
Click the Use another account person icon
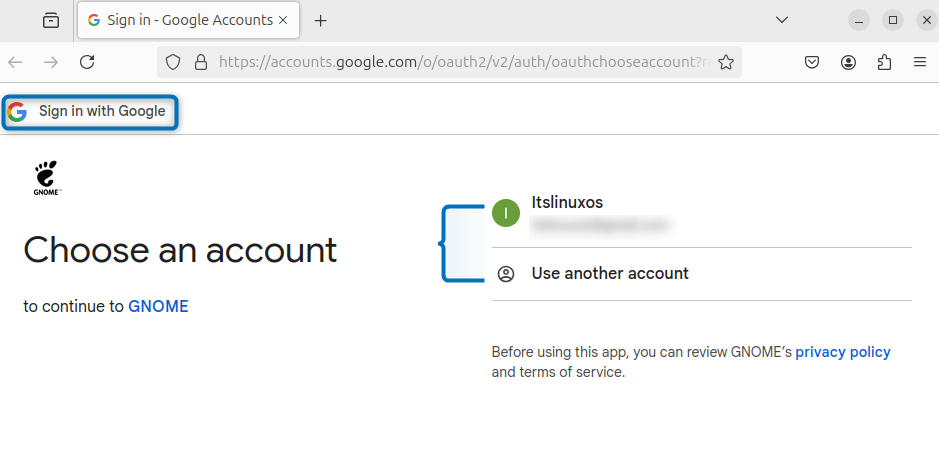click(x=506, y=274)
